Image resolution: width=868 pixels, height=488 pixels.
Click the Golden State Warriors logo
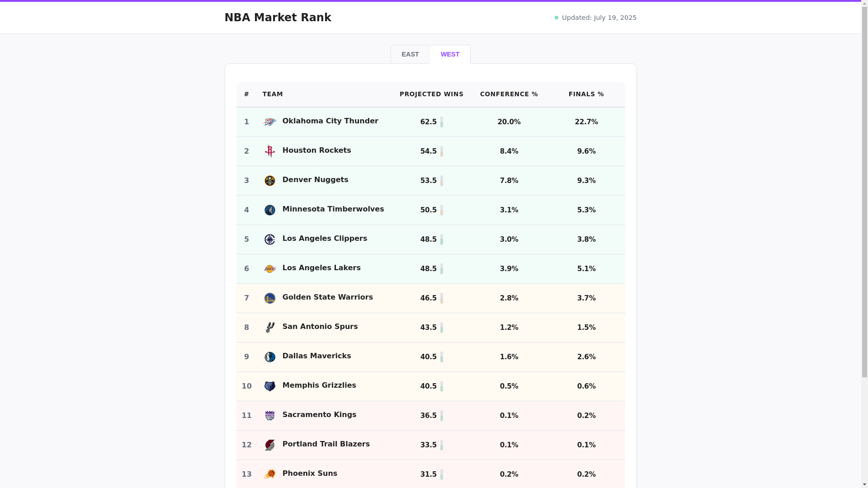[270, 298]
